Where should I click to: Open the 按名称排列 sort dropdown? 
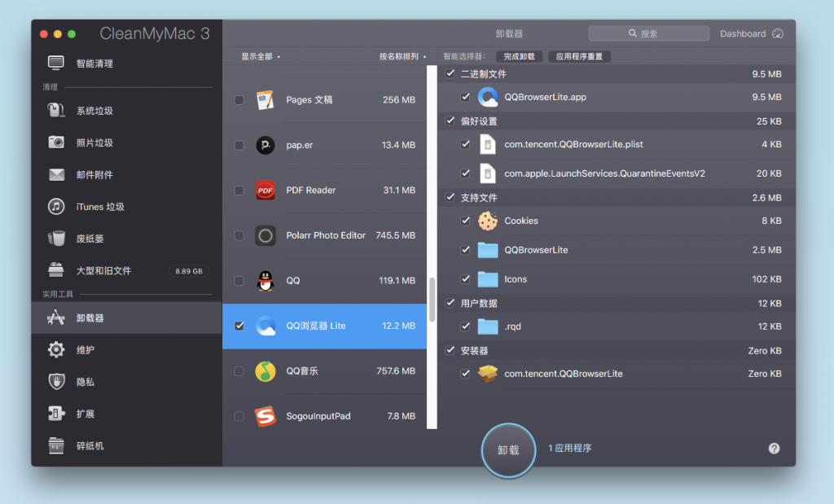click(402, 56)
